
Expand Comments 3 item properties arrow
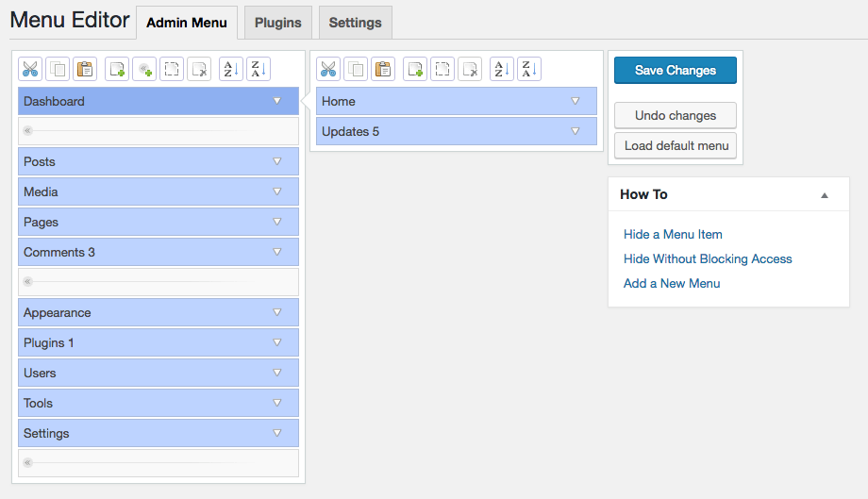click(x=277, y=252)
